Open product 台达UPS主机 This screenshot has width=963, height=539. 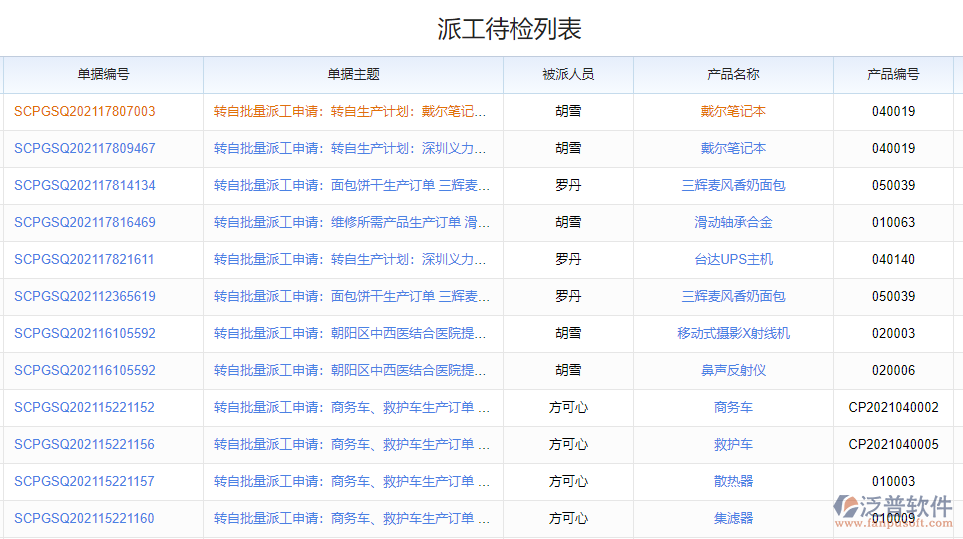click(x=733, y=260)
